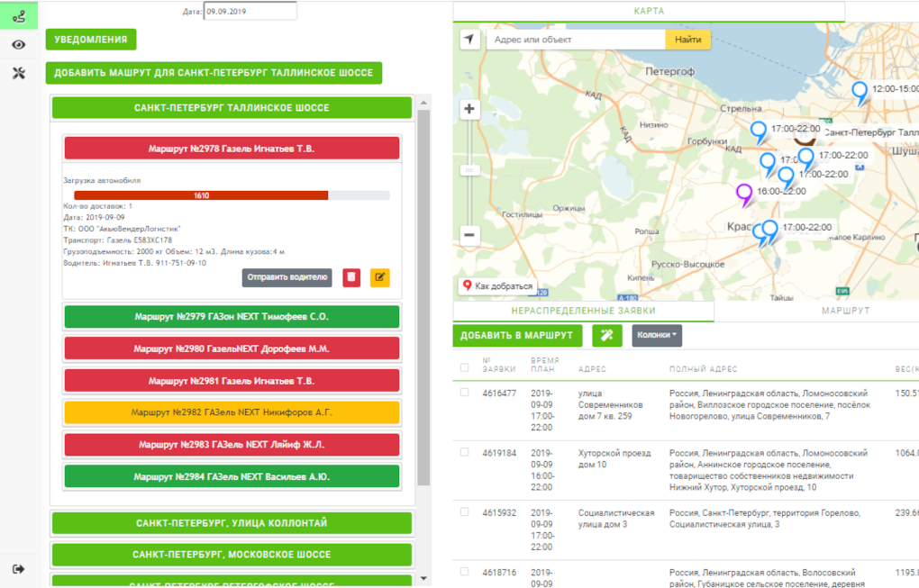Image resolution: width=919 pixels, height=588 pixels.
Task: Click 'Добавить машрут для Санкт-Петербург Таллинское шоссе'
Action: pos(214,73)
